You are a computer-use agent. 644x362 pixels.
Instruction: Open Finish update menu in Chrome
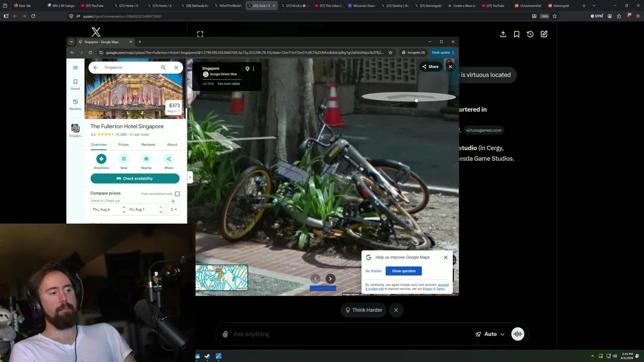pyautogui.click(x=443, y=52)
